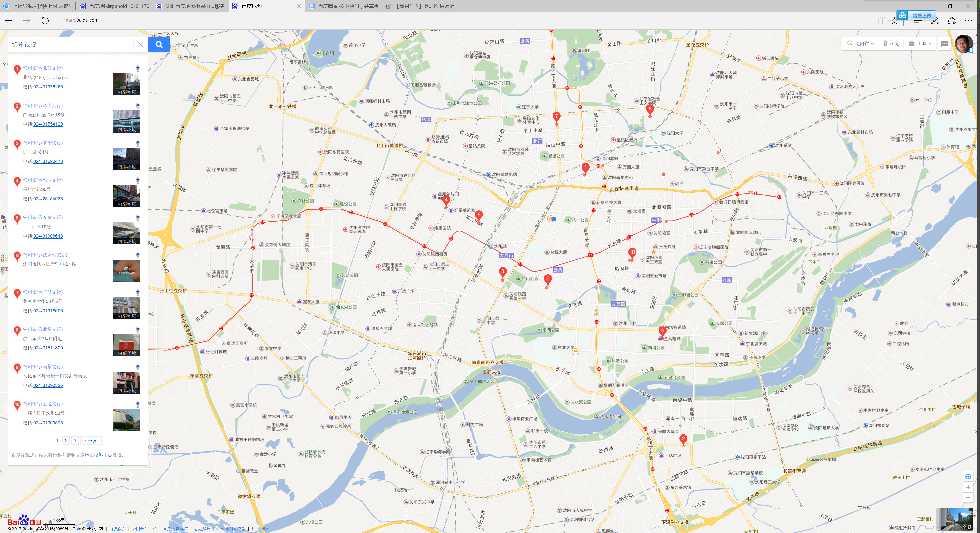Screen dimensions: 980x533
Task: Switch to the 沈阳百度地图街景拍摄服务 tab
Action: coord(191,6)
